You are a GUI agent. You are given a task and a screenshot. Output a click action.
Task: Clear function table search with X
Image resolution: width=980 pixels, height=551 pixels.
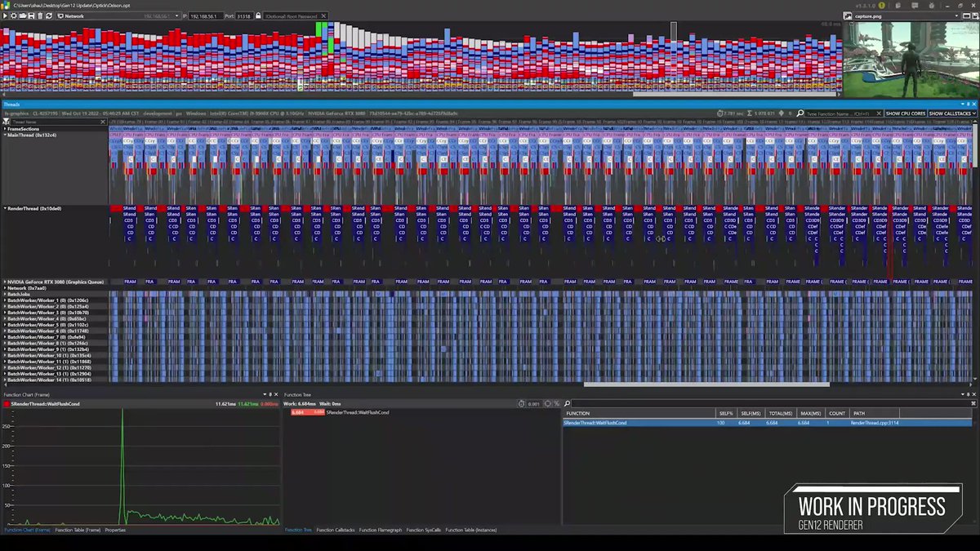973,403
